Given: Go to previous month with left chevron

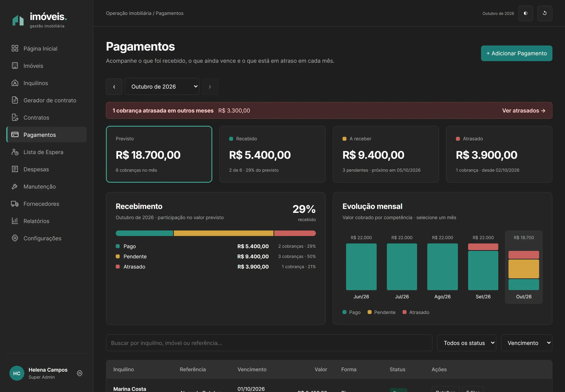Looking at the screenshot, I should click(114, 86).
